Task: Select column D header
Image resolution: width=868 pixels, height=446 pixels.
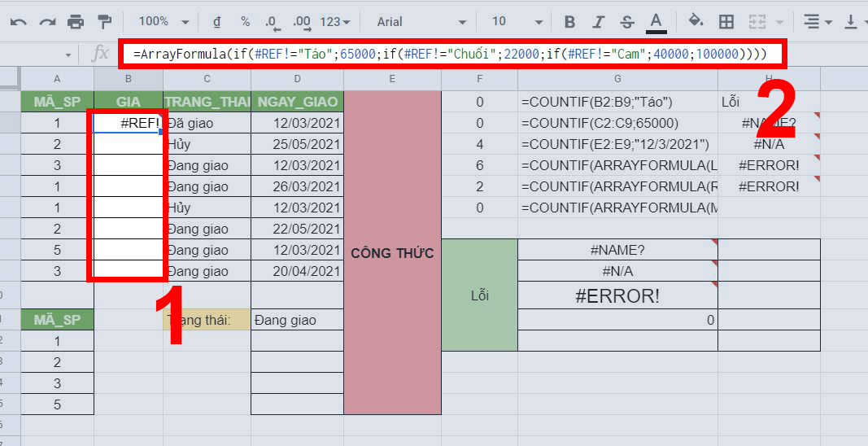Action: [297, 79]
